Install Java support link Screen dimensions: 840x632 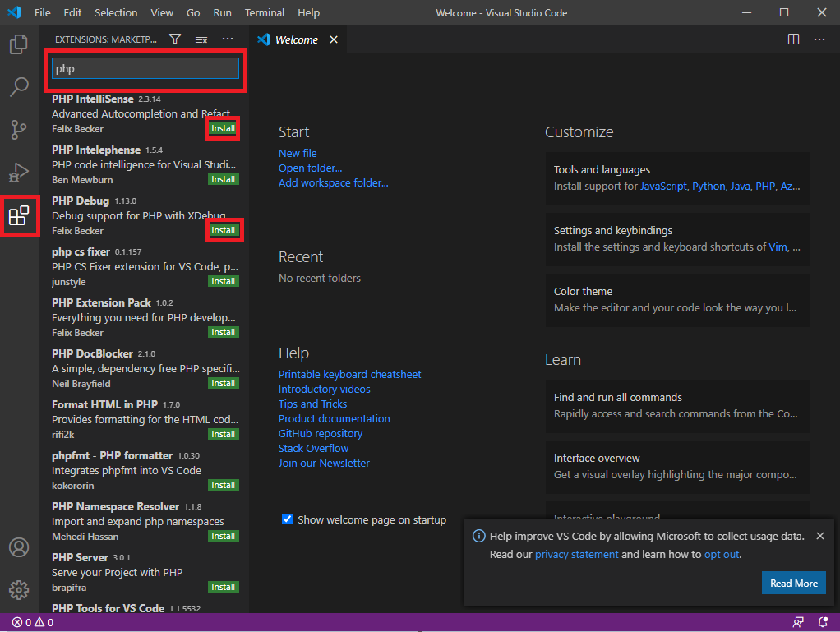point(740,187)
